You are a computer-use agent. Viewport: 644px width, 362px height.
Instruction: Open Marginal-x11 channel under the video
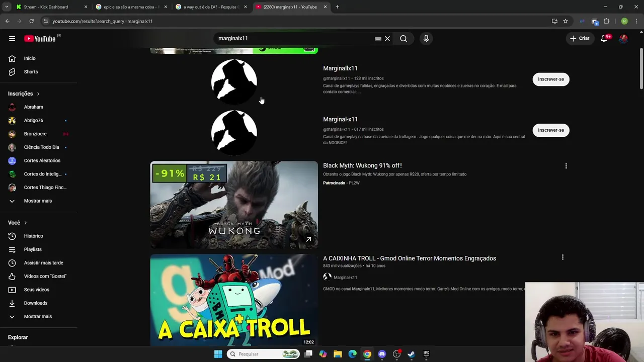pyautogui.click(x=345, y=277)
